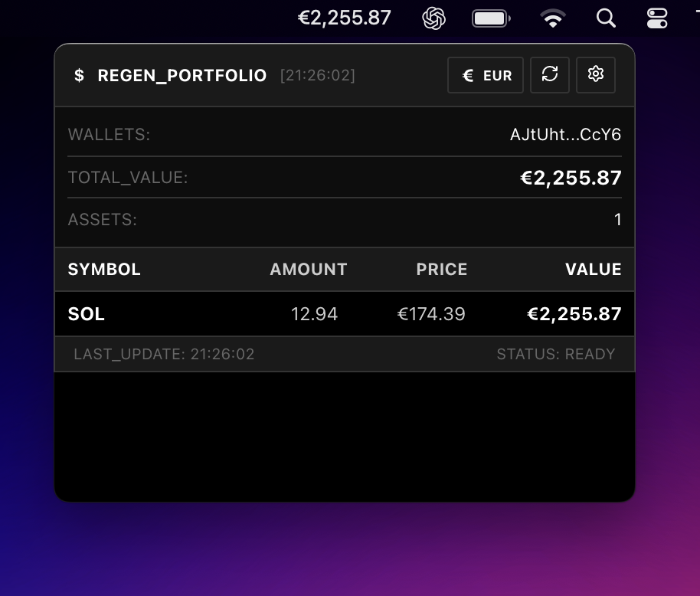Screen dimensions: 700x596
Task: Sort by the VALUE column header
Action: pyautogui.click(x=593, y=270)
